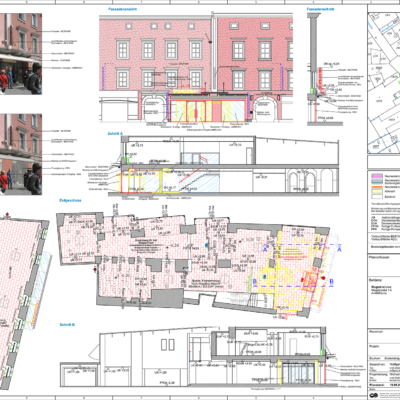This screenshot has height=400, width=400.
Task: Select the security camera on the facade
Action: coord(210,41)
